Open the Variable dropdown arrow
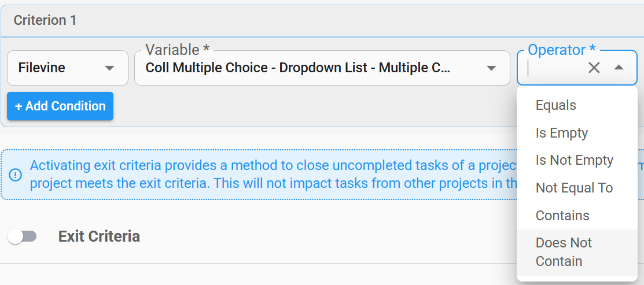644x285 pixels. tap(491, 68)
